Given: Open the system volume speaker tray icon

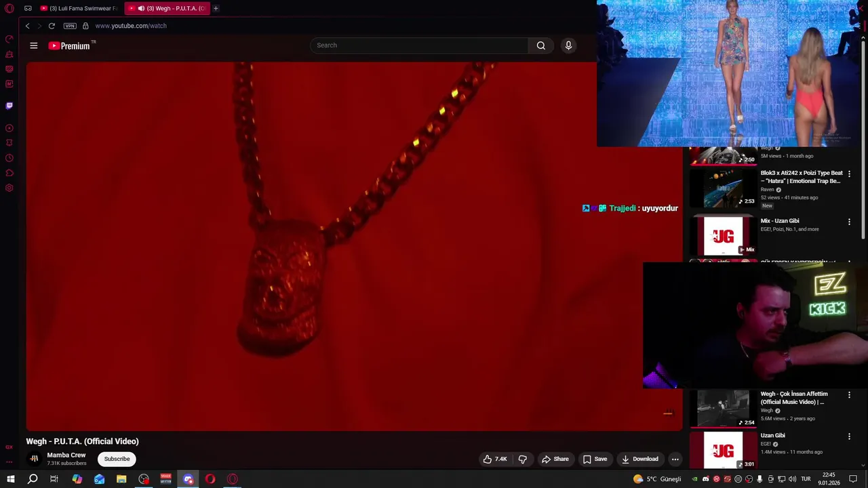Looking at the screenshot, I should click(x=792, y=479).
